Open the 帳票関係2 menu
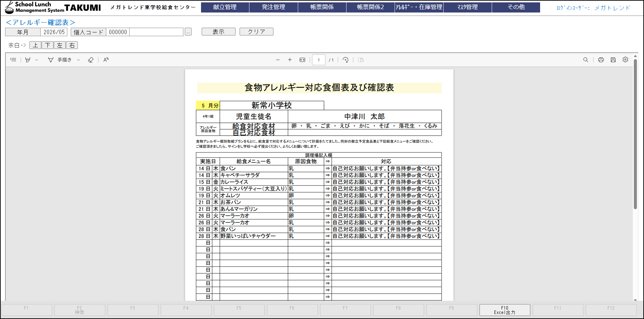Screen dimensions: 644x319 pos(370,7)
